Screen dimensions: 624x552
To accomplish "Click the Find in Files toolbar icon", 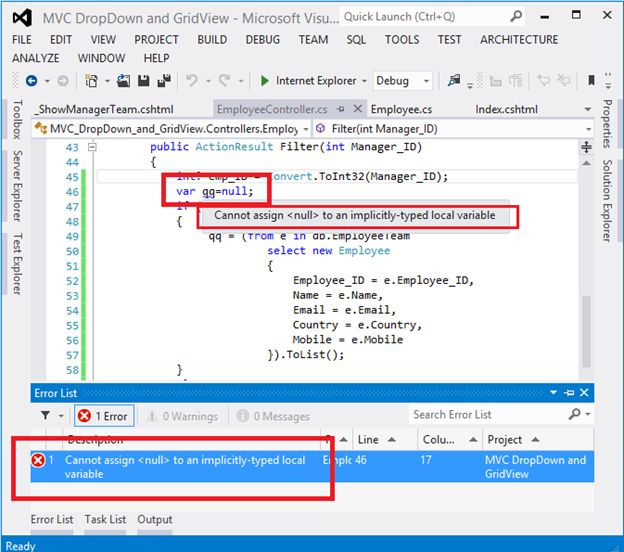I will 454,81.
